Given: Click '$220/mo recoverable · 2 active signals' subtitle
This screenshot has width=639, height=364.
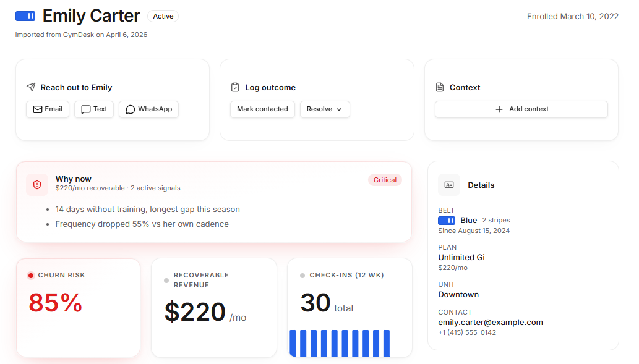Looking at the screenshot, I should point(118,188).
